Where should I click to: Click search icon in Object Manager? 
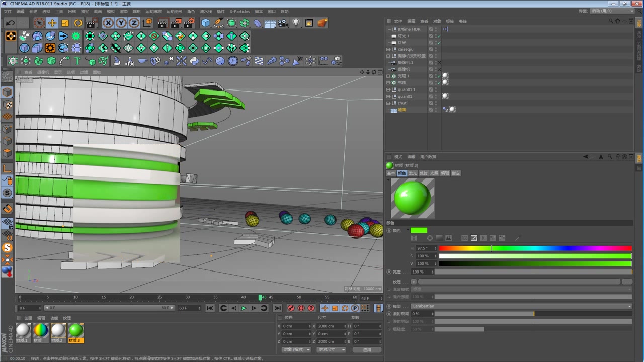(611, 21)
